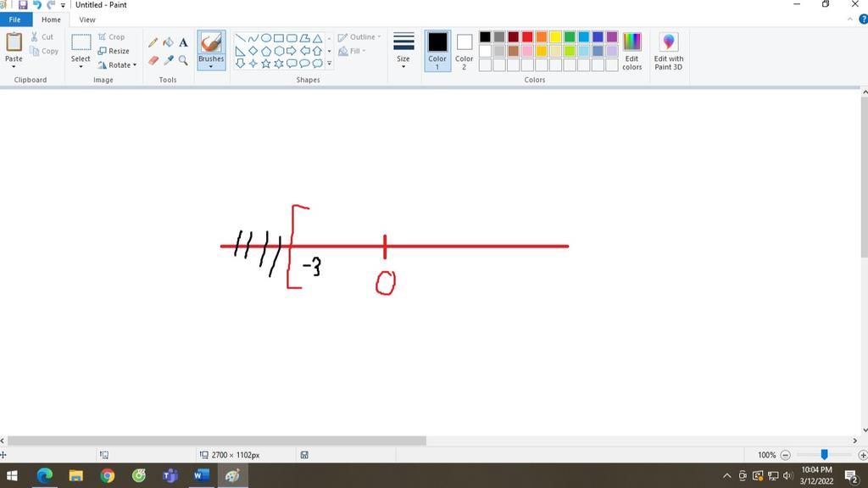Click the horizontal scrollbar thumb

point(216,441)
